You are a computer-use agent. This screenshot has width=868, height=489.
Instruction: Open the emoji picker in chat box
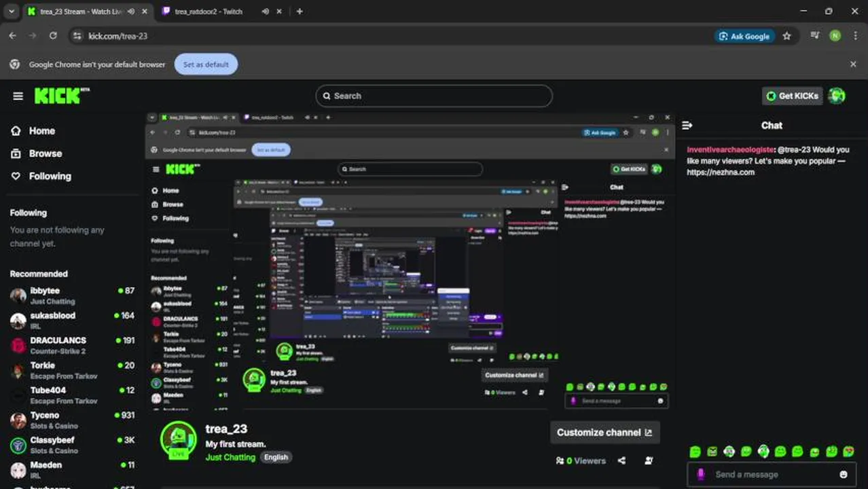point(844,474)
